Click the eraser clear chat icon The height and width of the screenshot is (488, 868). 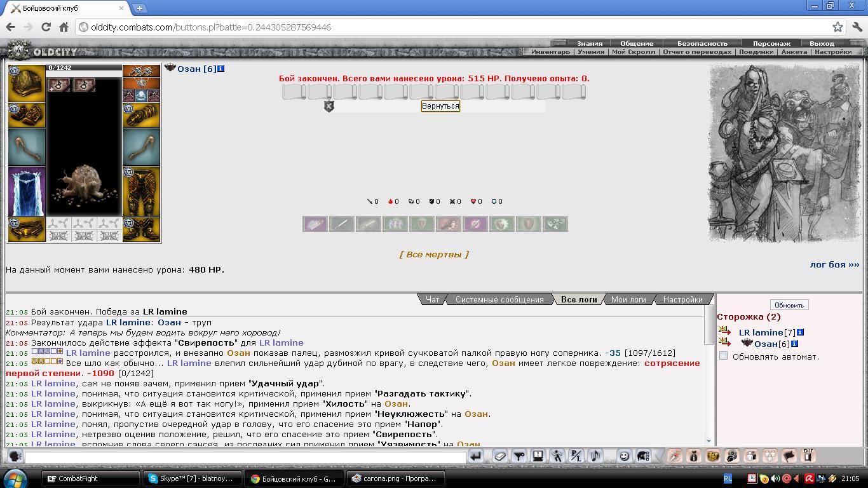pos(500,456)
